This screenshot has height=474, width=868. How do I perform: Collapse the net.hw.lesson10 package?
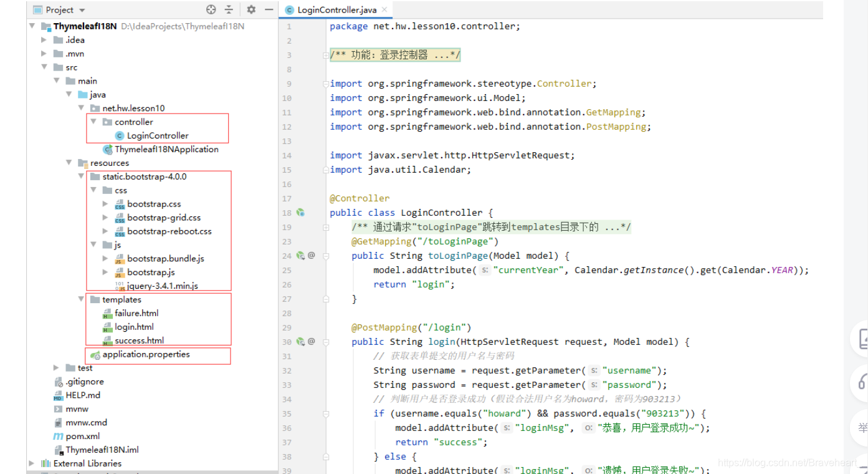coord(81,109)
